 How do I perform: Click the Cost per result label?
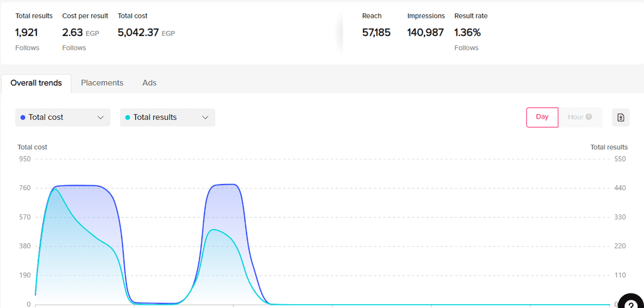click(x=85, y=16)
